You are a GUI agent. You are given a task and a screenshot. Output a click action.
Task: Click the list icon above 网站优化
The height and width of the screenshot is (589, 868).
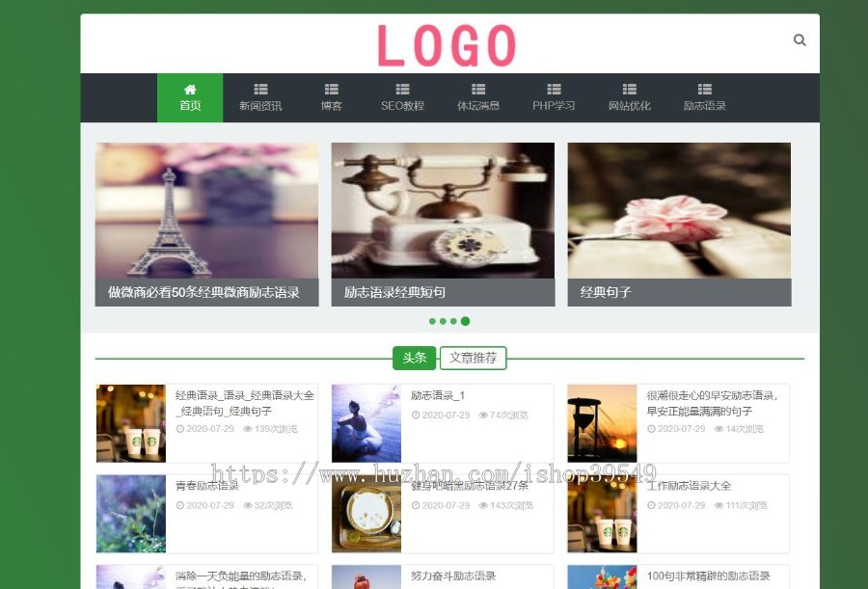630,89
